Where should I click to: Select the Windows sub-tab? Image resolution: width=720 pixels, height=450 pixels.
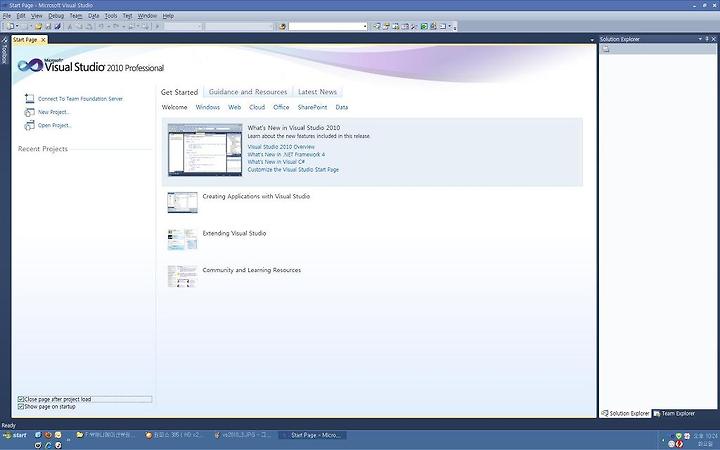coord(208,107)
